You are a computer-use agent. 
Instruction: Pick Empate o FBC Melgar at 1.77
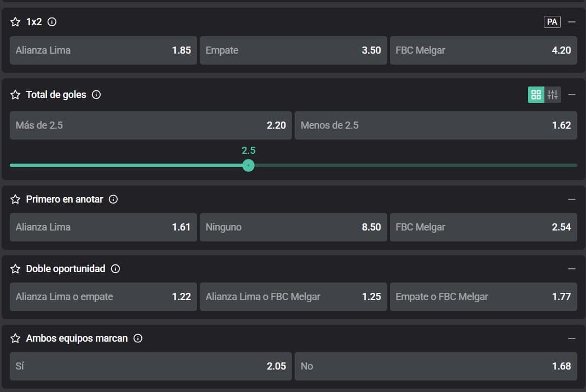(x=483, y=297)
